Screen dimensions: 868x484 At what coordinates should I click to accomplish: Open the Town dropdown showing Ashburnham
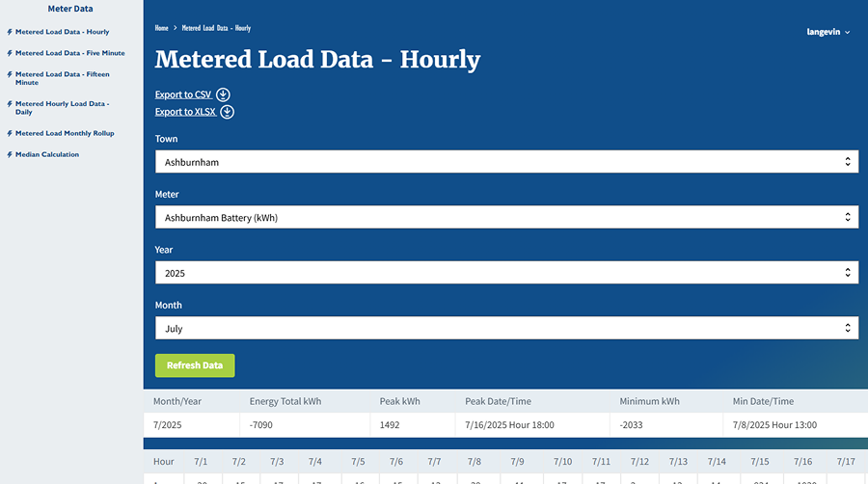tap(506, 162)
